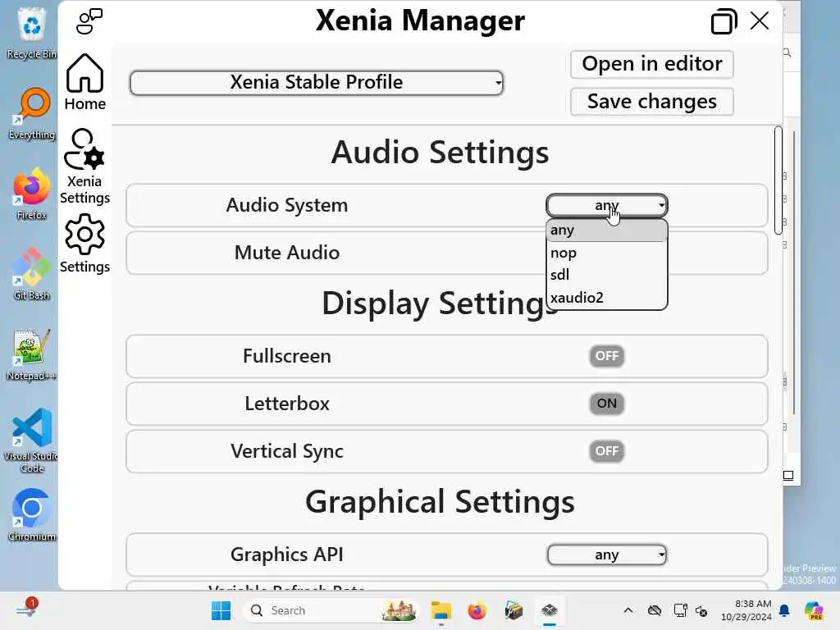Open Xenia Settings in sidebar
The width and height of the screenshot is (840, 630).
[x=84, y=166]
